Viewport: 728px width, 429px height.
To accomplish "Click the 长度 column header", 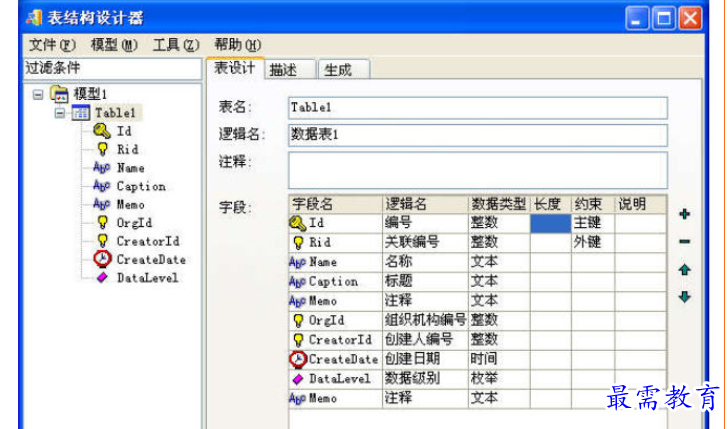I will coord(551,204).
